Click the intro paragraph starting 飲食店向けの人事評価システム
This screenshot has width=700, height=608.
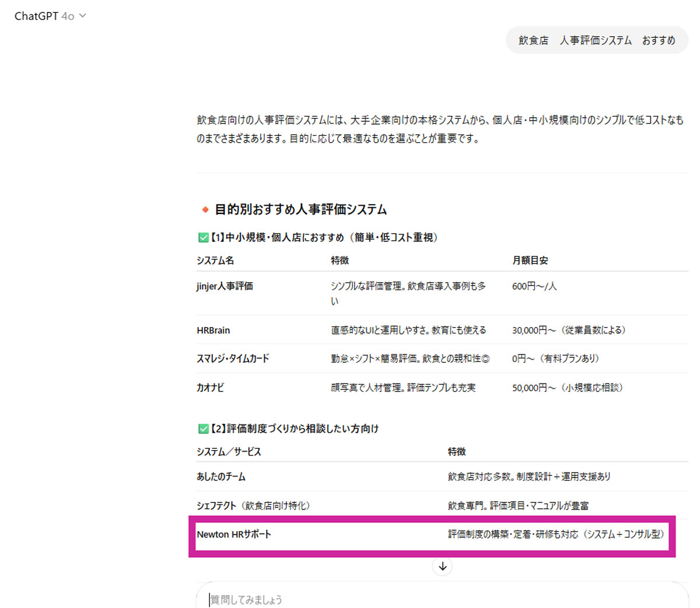click(440, 129)
